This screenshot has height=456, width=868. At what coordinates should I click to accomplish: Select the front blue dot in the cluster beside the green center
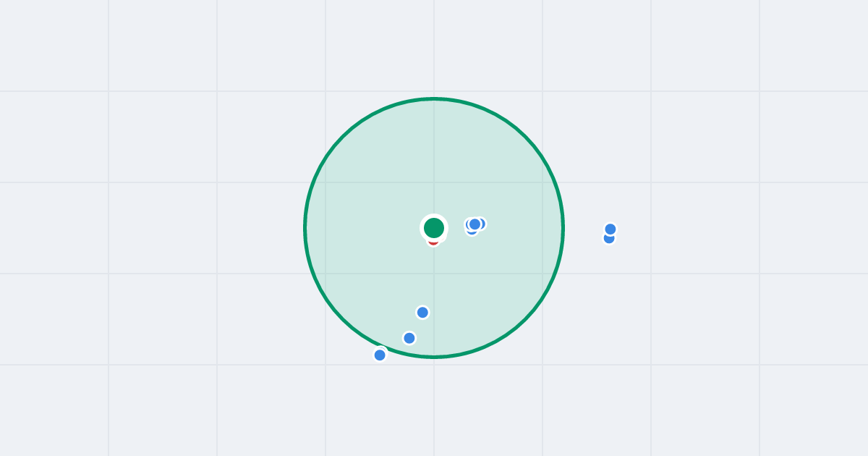tap(475, 224)
